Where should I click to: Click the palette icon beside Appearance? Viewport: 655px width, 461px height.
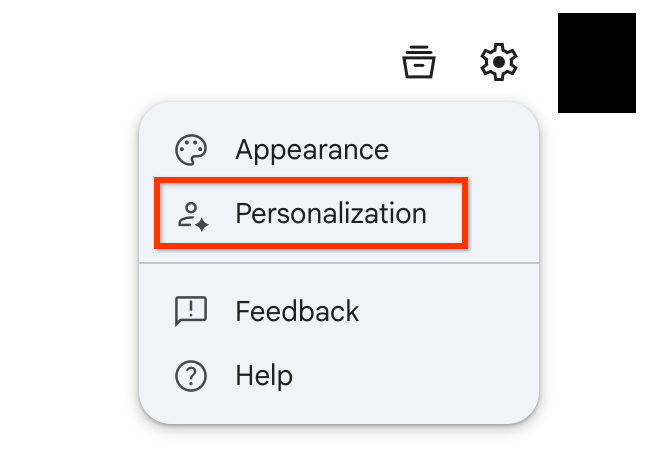190,150
